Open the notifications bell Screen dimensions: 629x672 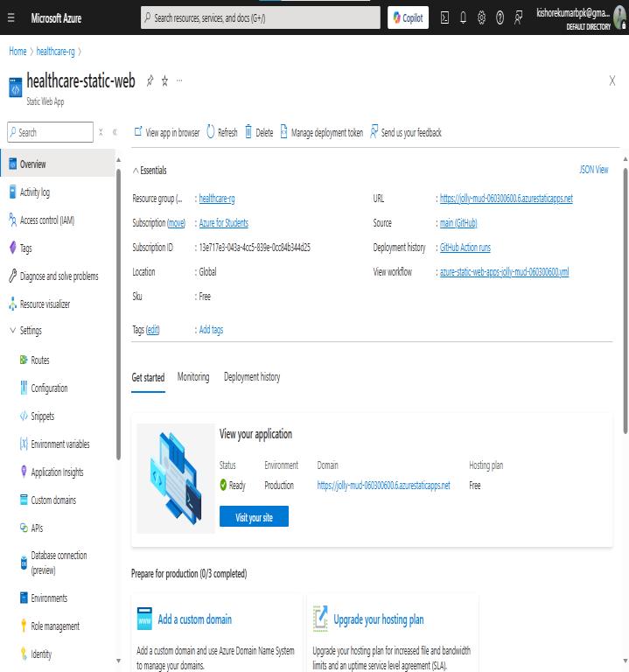pos(463,18)
